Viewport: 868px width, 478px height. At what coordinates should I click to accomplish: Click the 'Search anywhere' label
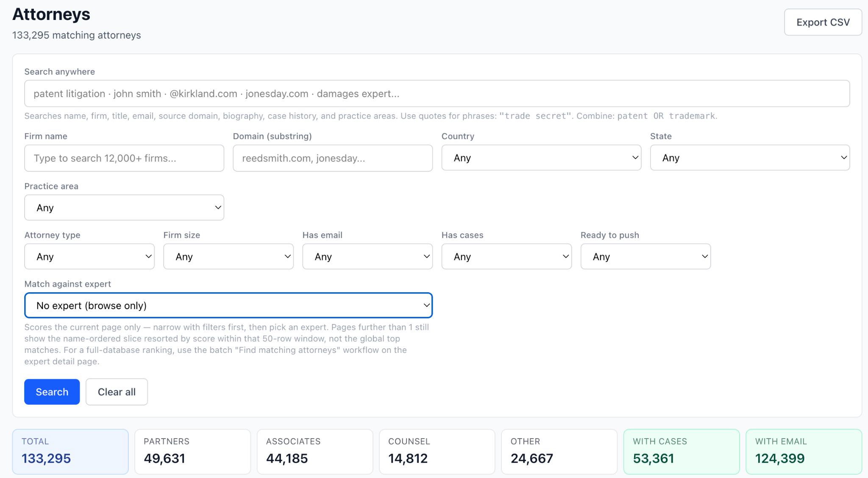click(x=60, y=72)
